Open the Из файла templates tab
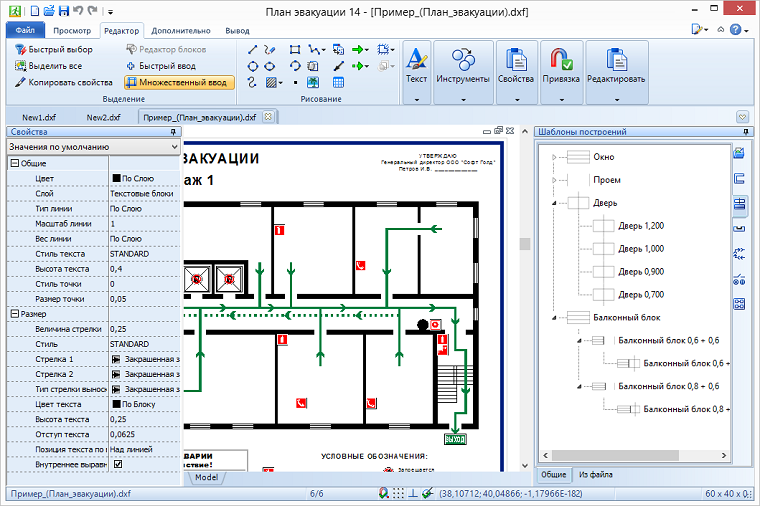This screenshot has height=506, width=760. point(598,474)
